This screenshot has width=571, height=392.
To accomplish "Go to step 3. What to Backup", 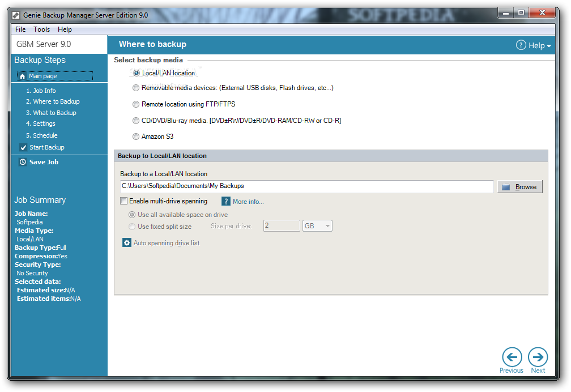I will [x=51, y=113].
